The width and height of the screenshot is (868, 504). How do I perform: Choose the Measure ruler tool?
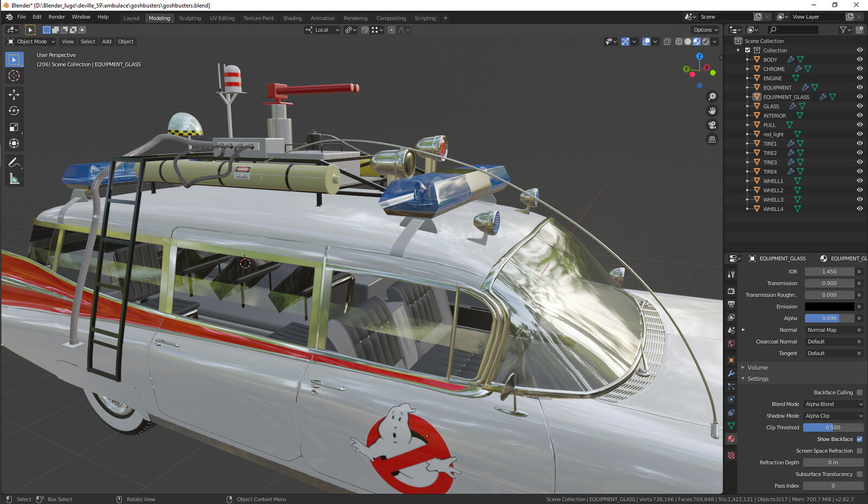(x=14, y=179)
